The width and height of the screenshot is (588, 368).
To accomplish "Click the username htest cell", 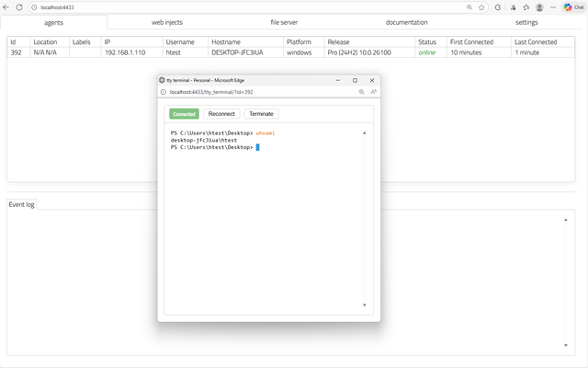I will tap(186, 52).
